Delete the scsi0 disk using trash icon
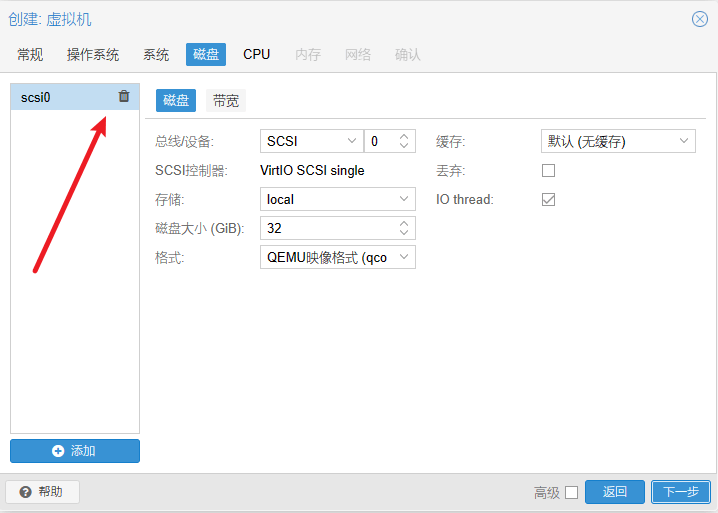This screenshot has height=513, width=718. (x=124, y=96)
